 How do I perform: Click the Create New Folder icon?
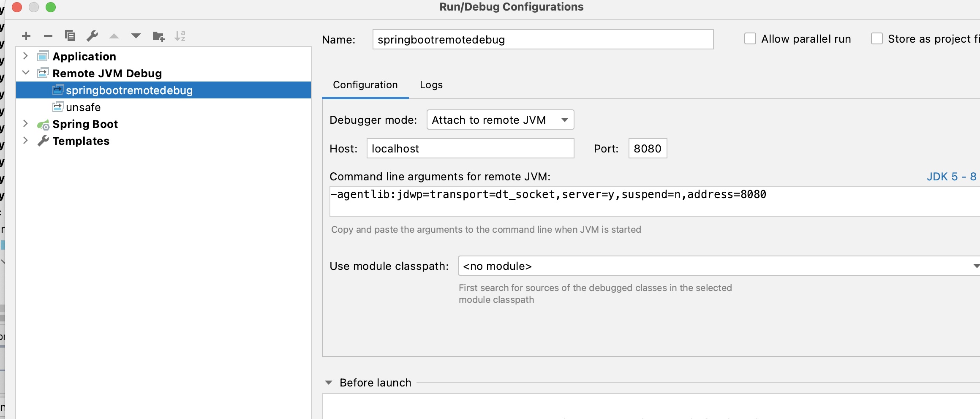tap(158, 36)
